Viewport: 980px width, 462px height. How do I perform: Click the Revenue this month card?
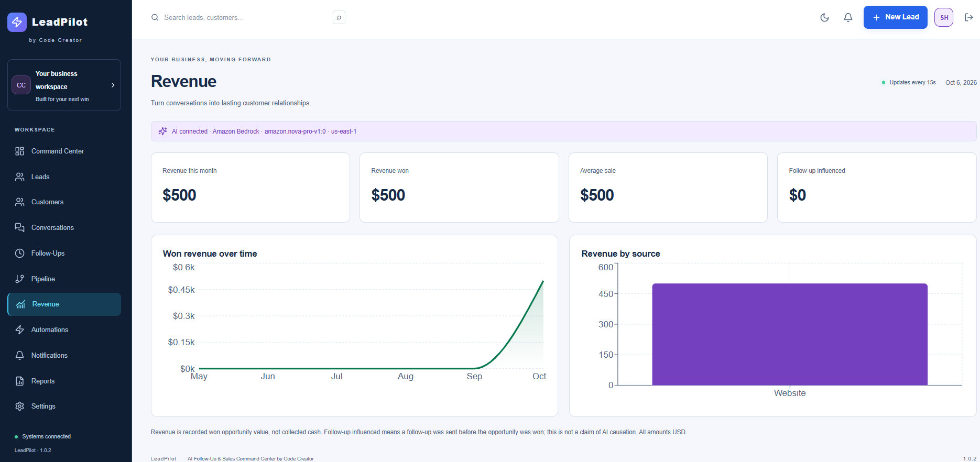pyautogui.click(x=251, y=188)
